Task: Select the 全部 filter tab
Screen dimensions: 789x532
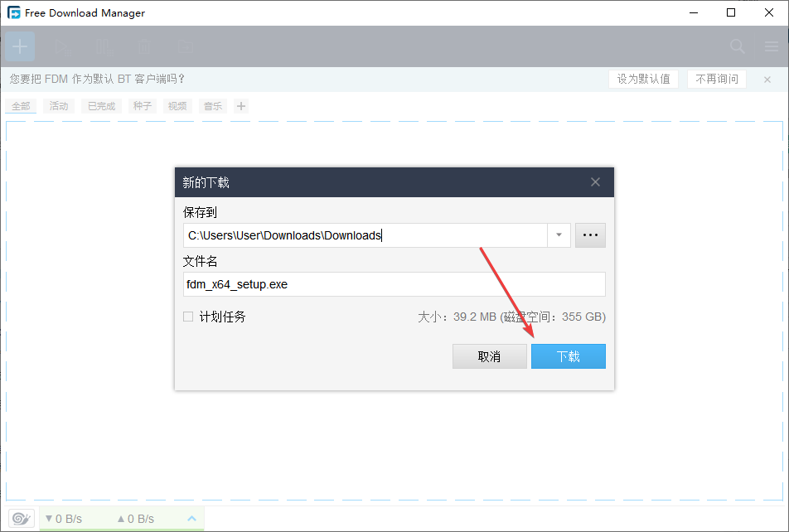Action: point(21,106)
